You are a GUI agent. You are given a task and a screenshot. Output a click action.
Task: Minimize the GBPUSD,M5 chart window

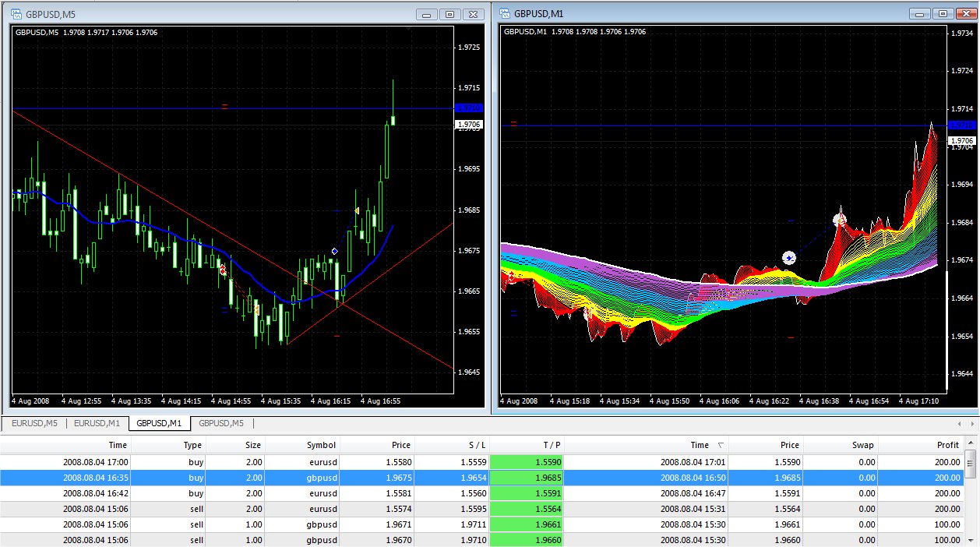(x=427, y=14)
